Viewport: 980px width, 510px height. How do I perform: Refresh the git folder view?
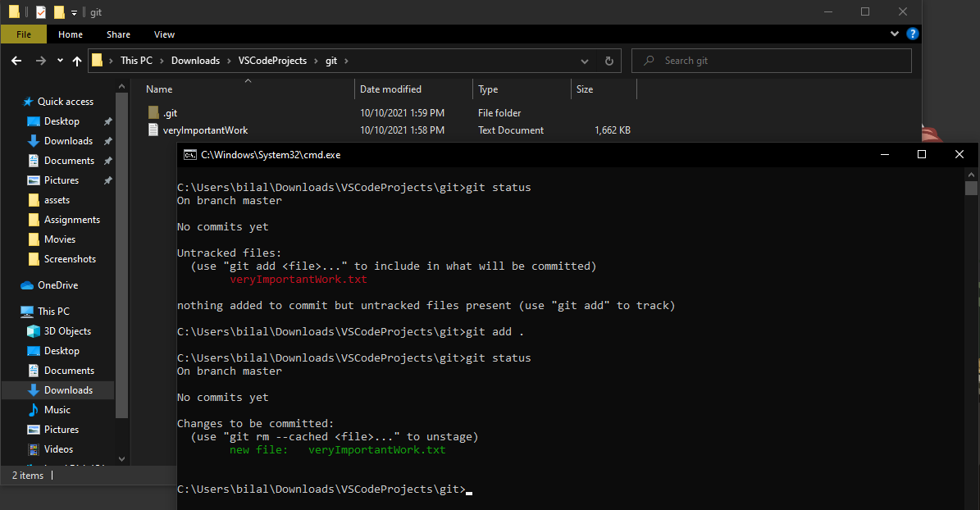click(608, 60)
